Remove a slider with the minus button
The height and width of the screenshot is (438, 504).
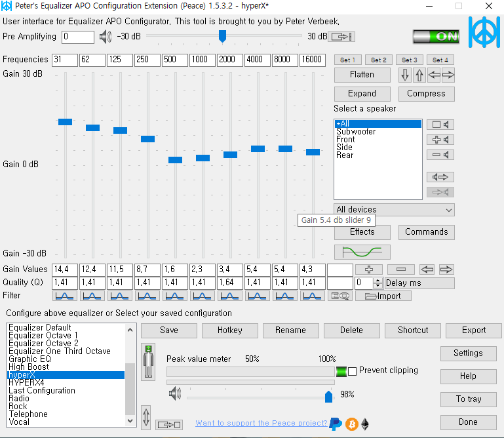pos(401,269)
